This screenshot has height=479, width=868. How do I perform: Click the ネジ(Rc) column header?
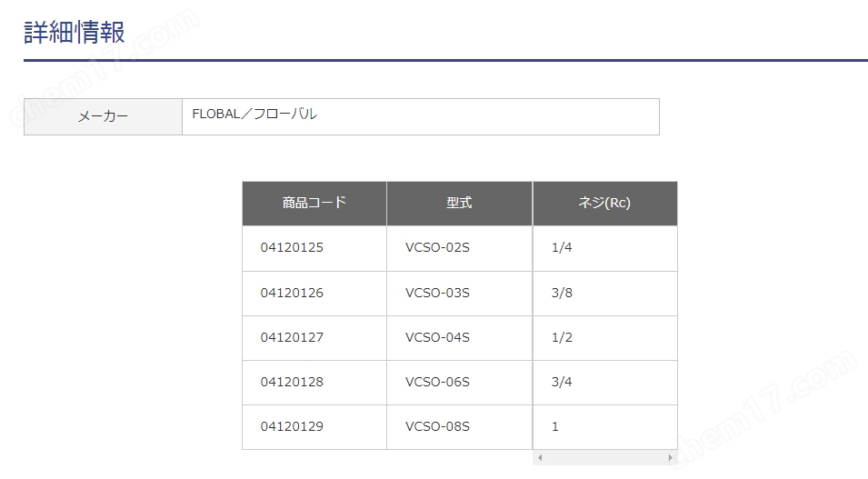[x=605, y=204]
